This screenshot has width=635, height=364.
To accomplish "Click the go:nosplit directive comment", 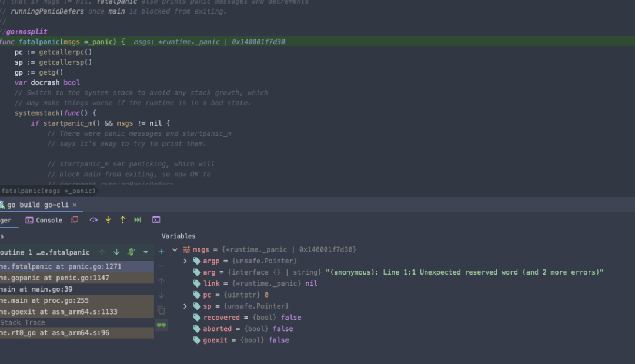I will click(24, 32).
